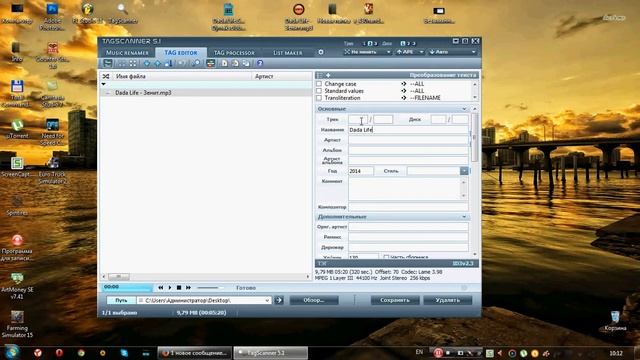The height and width of the screenshot is (360, 640).
Task: Click the Сохранить save button
Action: click(395, 300)
